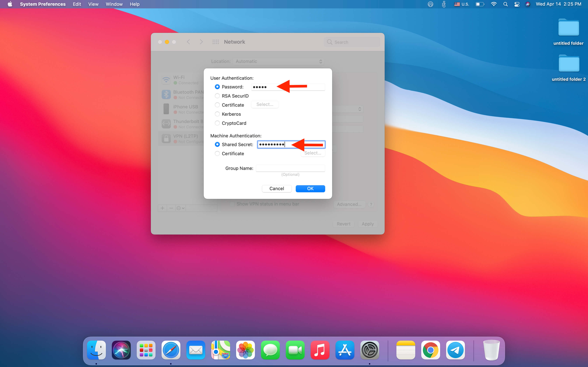Click the Group Name text field
This screenshot has height=367, width=588.
pyautogui.click(x=290, y=168)
